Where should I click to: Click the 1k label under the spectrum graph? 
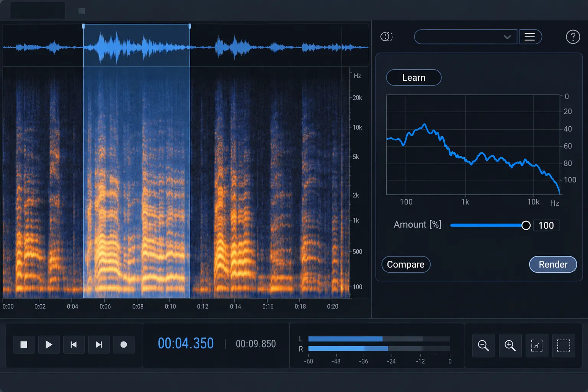[465, 202]
